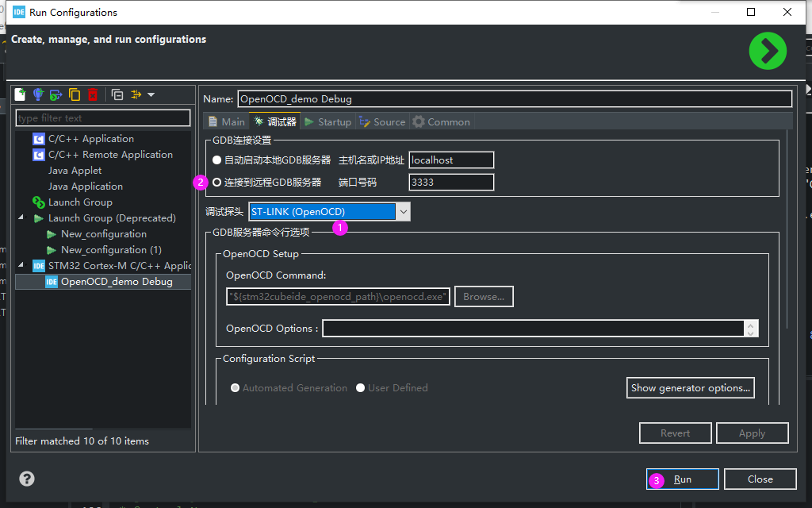Select Java Application configuration type

click(86, 187)
